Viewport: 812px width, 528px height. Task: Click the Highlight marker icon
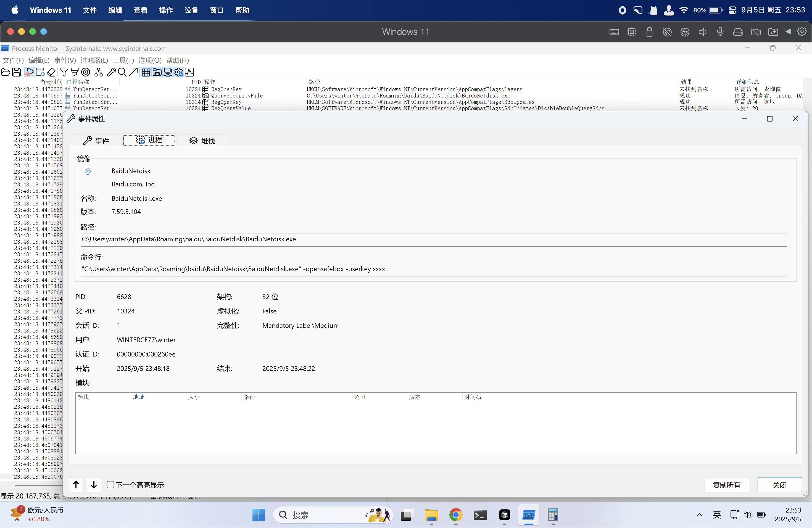coord(74,72)
